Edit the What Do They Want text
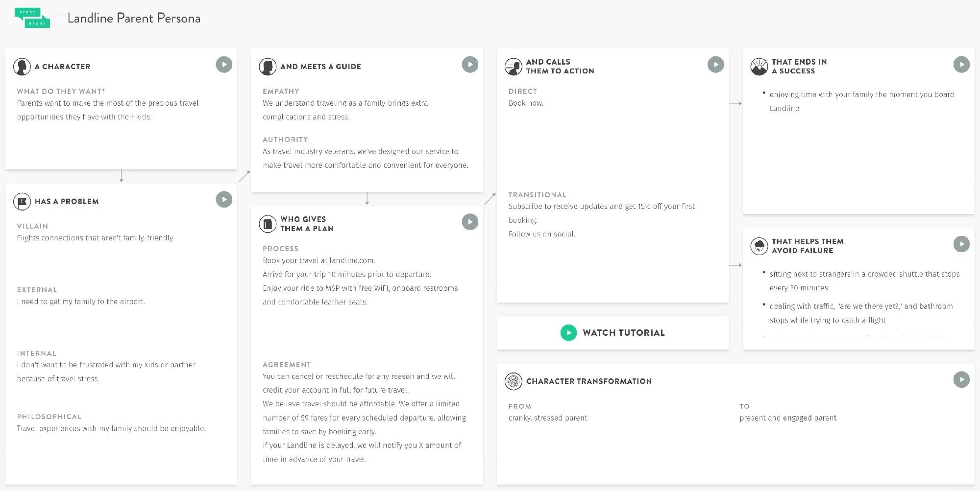 [x=108, y=110]
